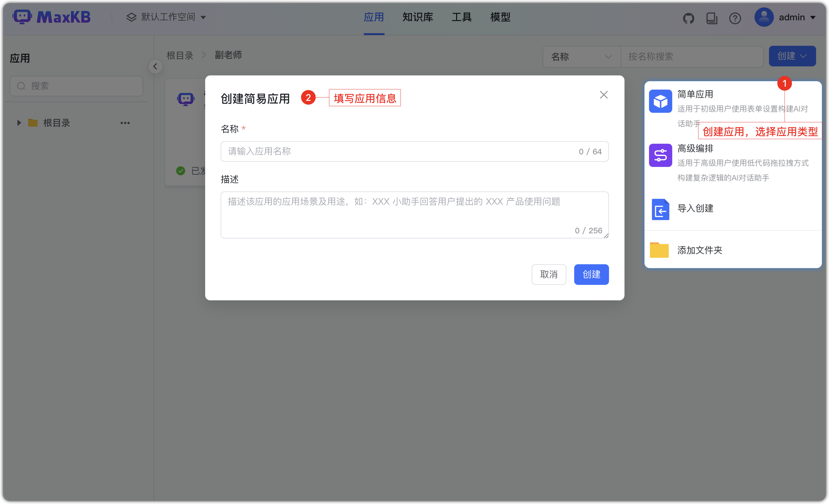Open the GitHub repository icon
The width and height of the screenshot is (829, 504).
pyautogui.click(x=688, y=18)
